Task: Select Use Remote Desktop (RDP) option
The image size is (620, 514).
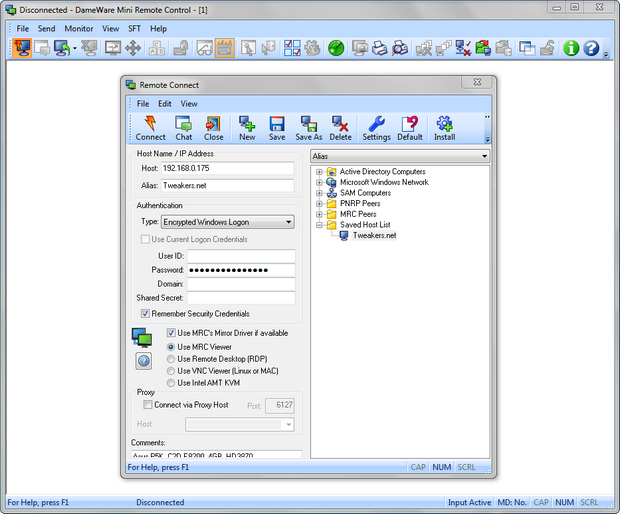Action: [171, 359]
